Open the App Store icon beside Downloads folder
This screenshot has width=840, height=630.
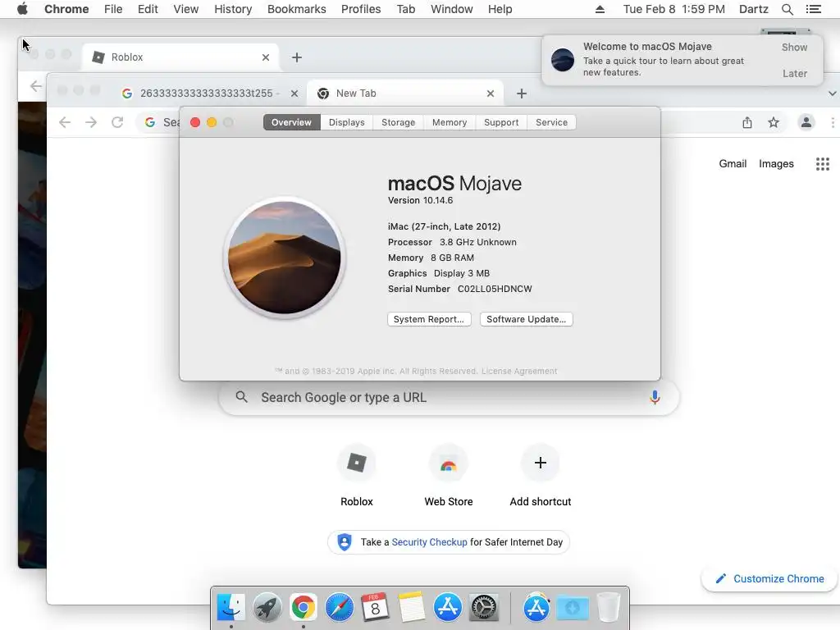[536, 608]
